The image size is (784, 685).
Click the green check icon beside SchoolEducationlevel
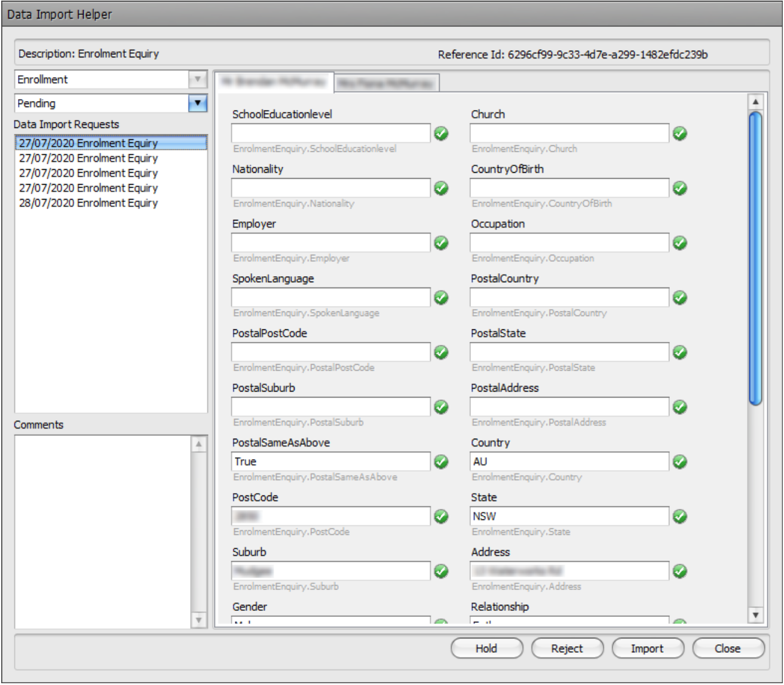tap(440, 133)
